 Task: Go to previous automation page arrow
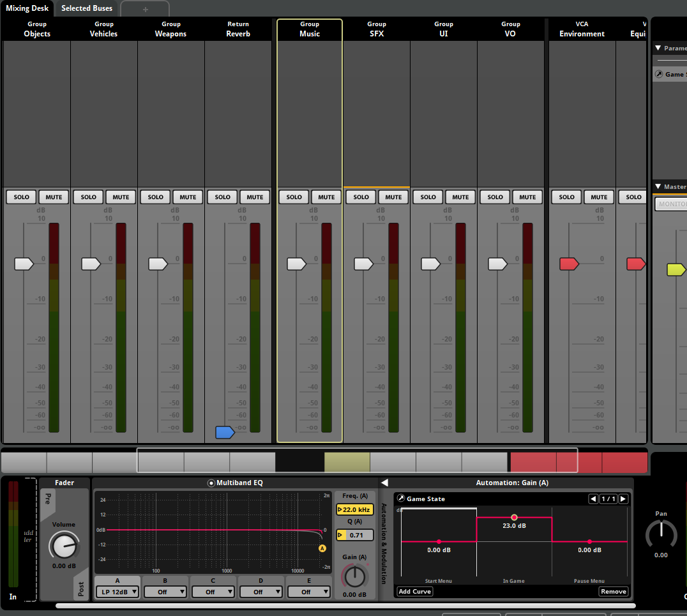pyautogui.click(x=593, y=499)
